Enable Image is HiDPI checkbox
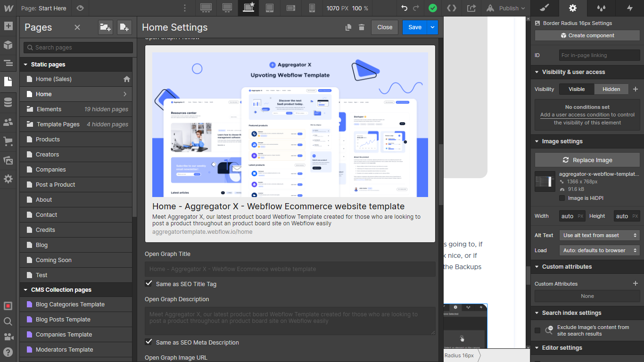The image size is (644, 362). point(562,198)
